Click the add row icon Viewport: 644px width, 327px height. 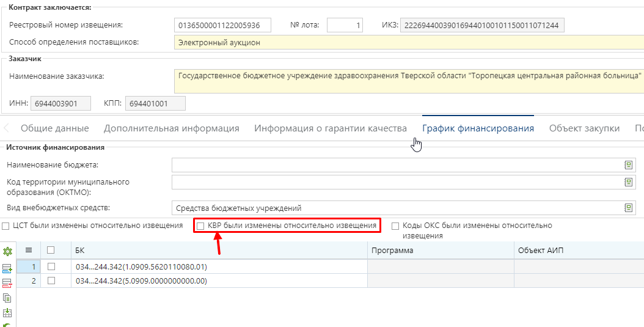click(7, 268)
